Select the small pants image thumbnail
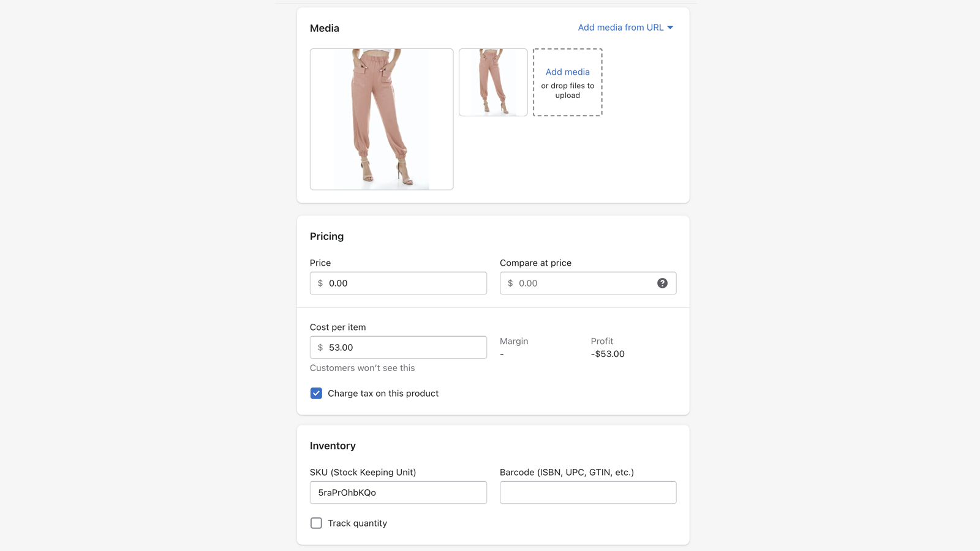This screenshot has height=551, width=980. pos(492,82)
